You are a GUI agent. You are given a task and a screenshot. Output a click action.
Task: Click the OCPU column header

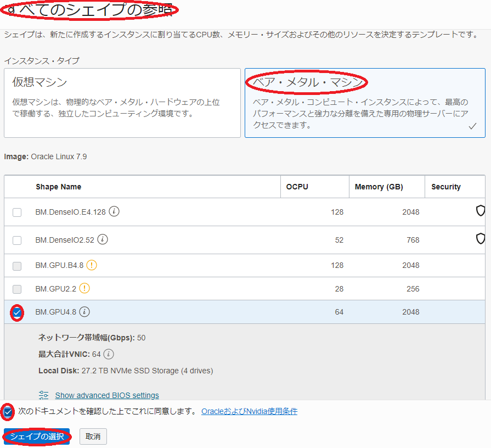point(297,187)
